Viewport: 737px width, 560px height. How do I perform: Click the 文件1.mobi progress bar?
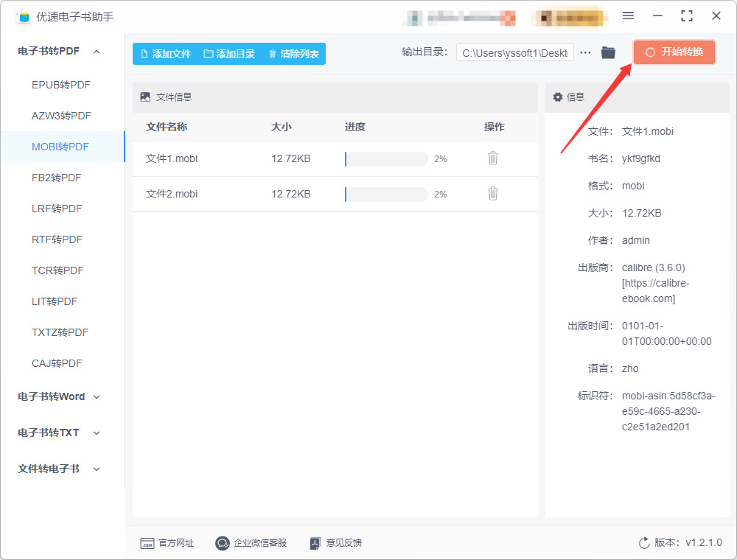[x=386, y=159]
